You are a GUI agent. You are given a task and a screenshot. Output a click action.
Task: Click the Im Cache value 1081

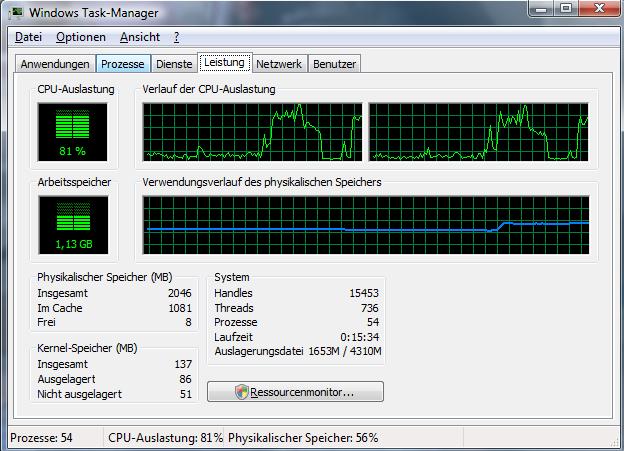[180, 308]
